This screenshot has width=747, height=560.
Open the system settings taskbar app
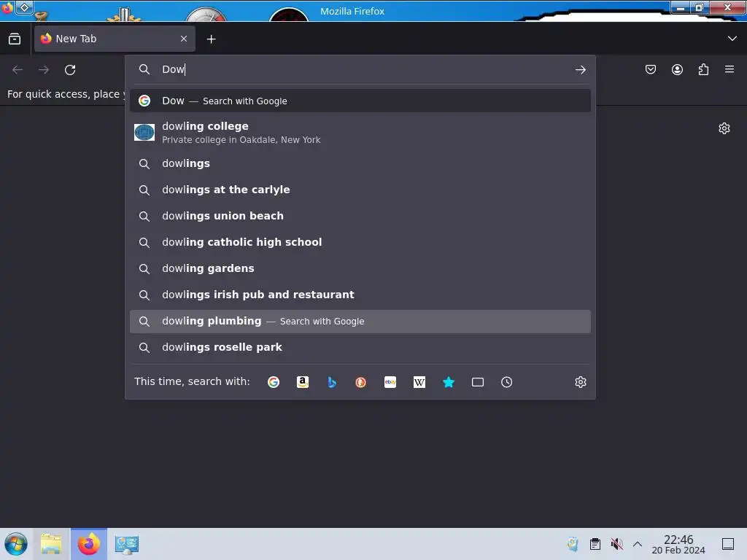(127, 544)
